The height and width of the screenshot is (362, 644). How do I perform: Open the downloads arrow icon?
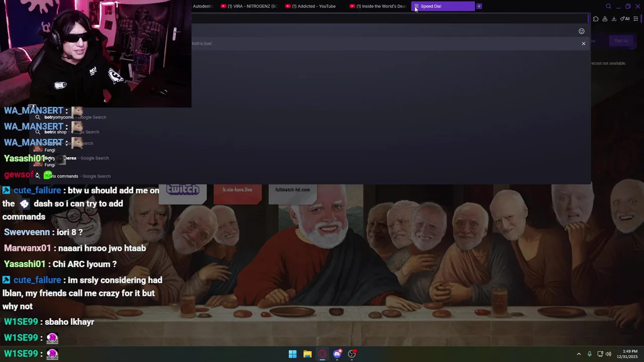point(614,19)
